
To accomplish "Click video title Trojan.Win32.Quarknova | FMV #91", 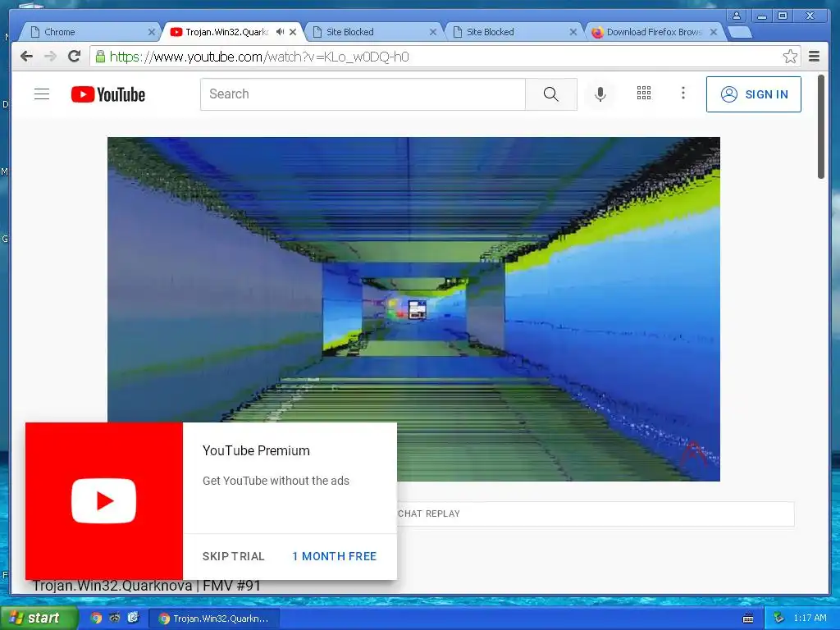I will (x=146, y=586).
